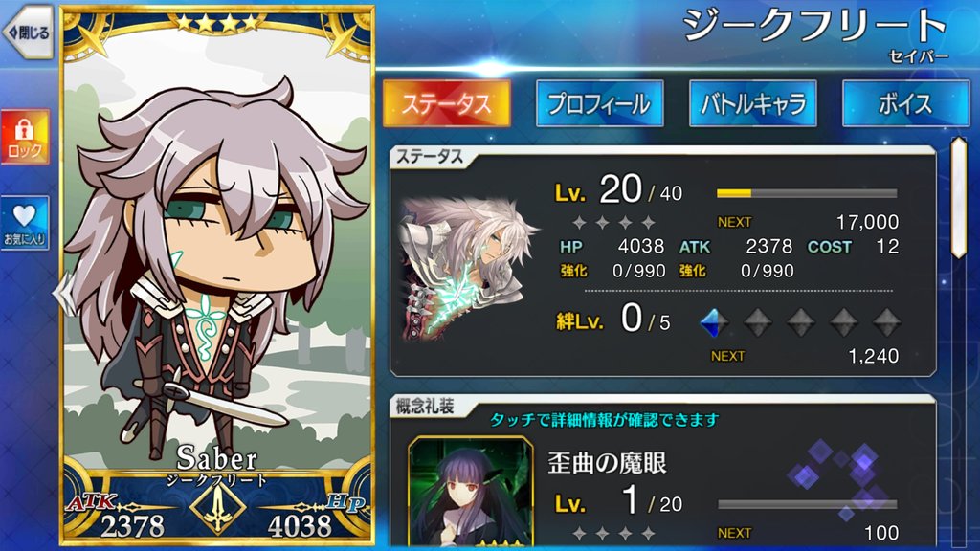
Task: Click the blue bond level diamond icon
Action: (713, 323)
